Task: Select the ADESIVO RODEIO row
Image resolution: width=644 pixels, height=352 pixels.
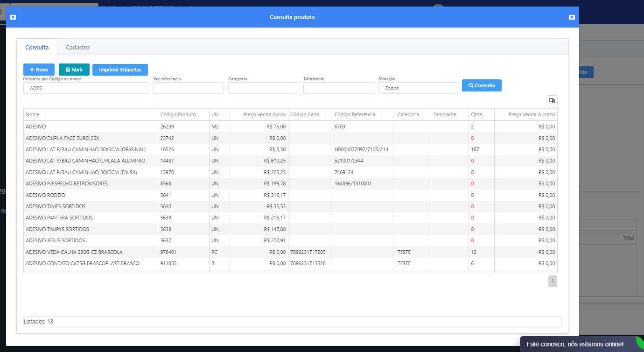Action: (91, 195)
